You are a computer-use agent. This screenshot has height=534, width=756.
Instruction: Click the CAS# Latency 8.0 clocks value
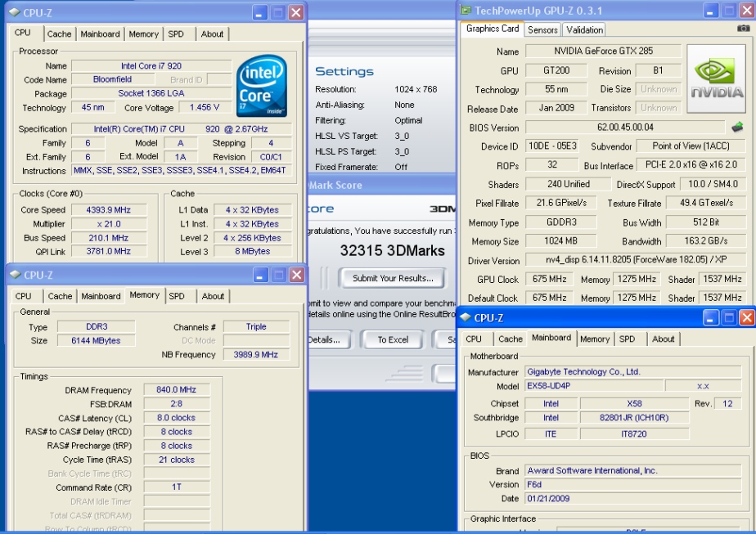(177, 417)
